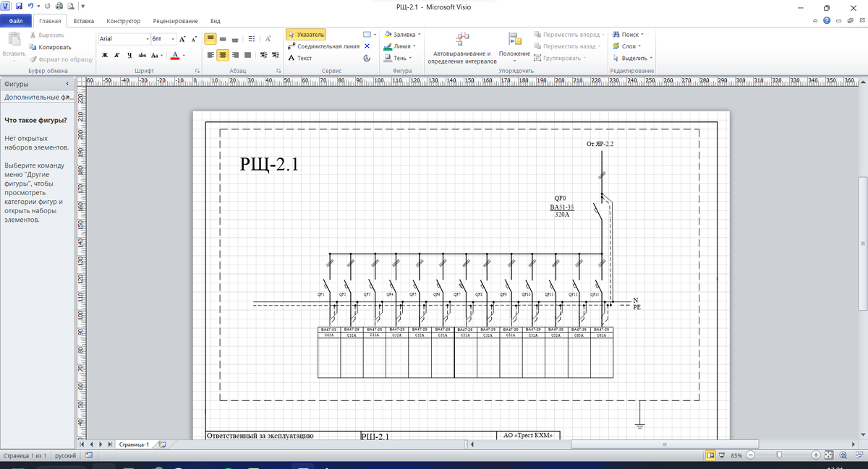
Task: Switch to the Home (Главная) tab
Action: pyautogui.click(x=51, y=21)
